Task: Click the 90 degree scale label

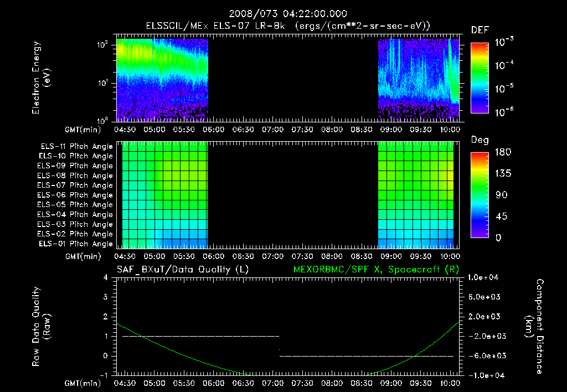Action: pyautogui.click(x=501, y=195)
